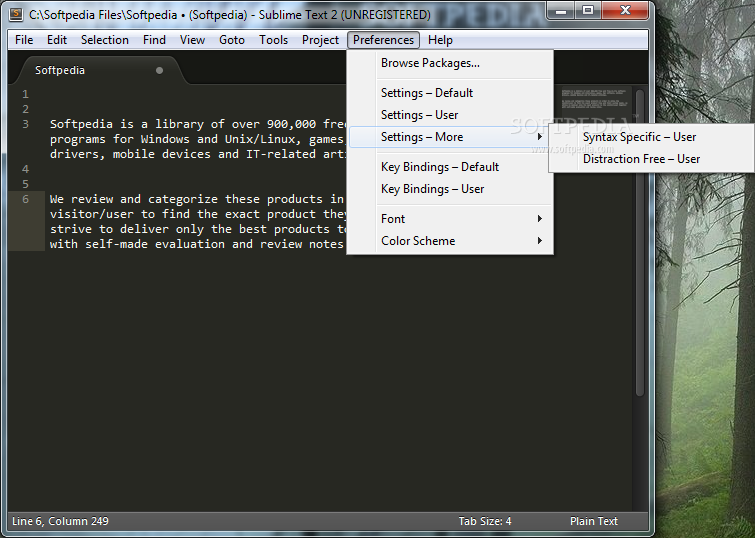Click the Sublime Text title bar icon
The height and width of the screenshot is (538, 755).
tap(16, 14)
